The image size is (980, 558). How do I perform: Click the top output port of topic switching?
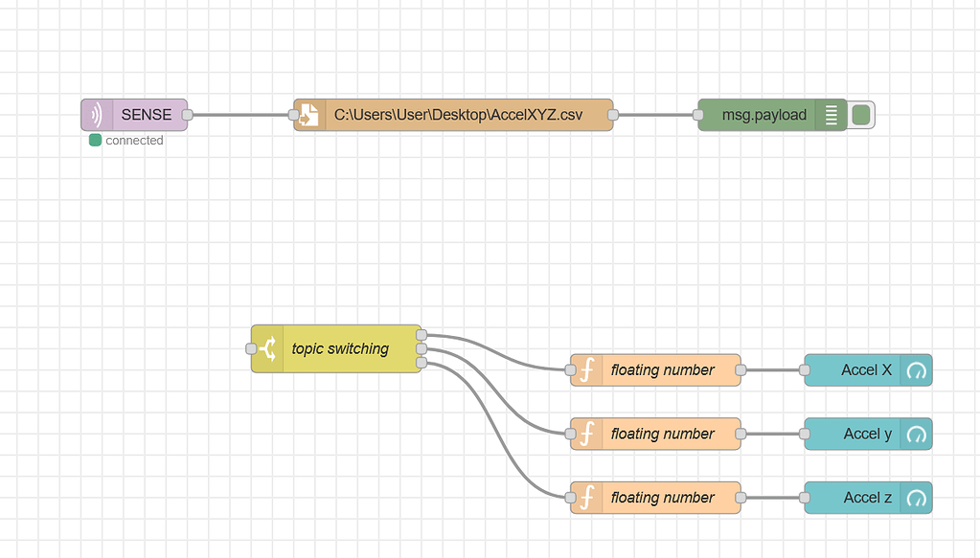tap(422, 335)
